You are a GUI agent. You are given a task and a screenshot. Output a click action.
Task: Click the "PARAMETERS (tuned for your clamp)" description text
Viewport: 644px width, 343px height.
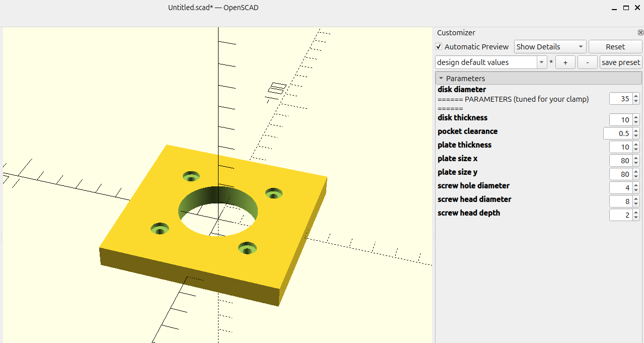pos(527,99)
